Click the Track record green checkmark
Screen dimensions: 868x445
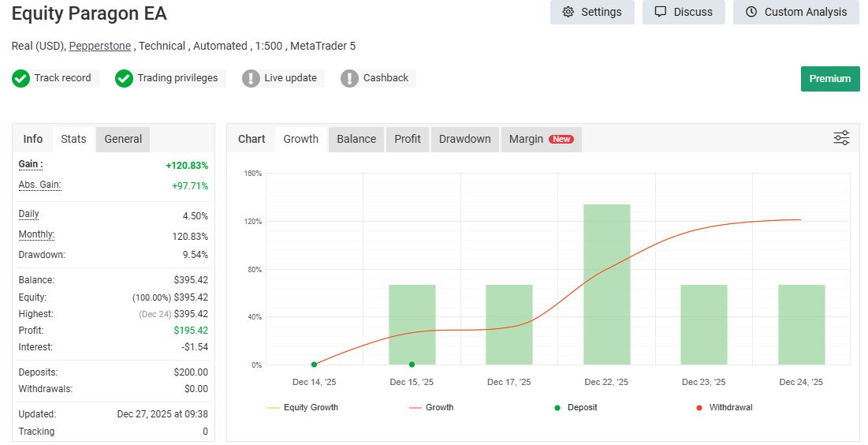(x=21, y=78)
